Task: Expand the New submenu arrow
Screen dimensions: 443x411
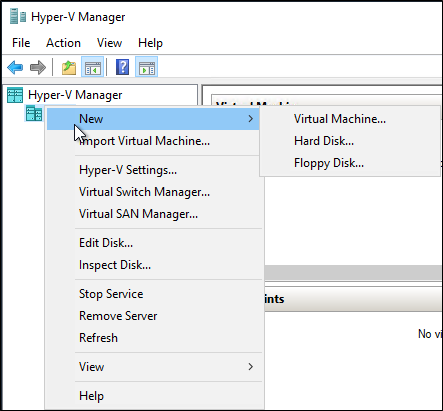Action: click(251, 119)
